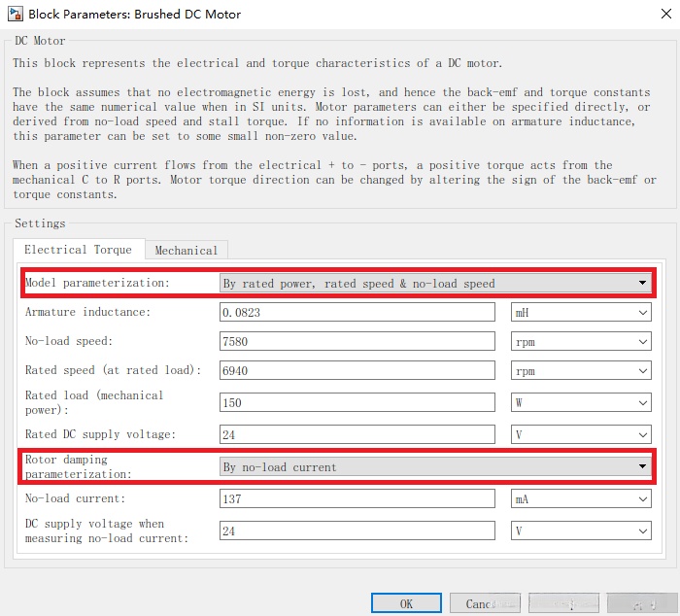
Task: Click the No-load current field 137
Action: click(357, 498)
